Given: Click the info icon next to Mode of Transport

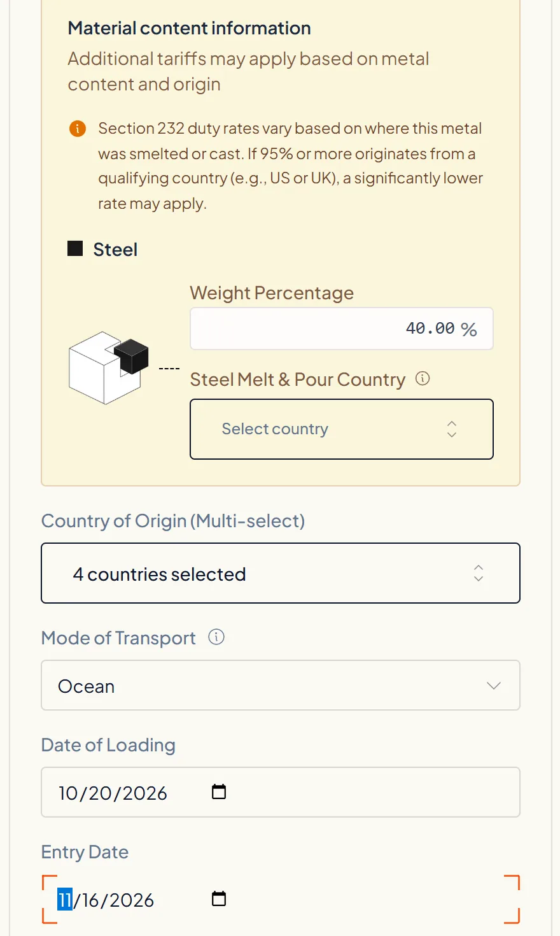Looking at the screenshot, I should (216, 637).
